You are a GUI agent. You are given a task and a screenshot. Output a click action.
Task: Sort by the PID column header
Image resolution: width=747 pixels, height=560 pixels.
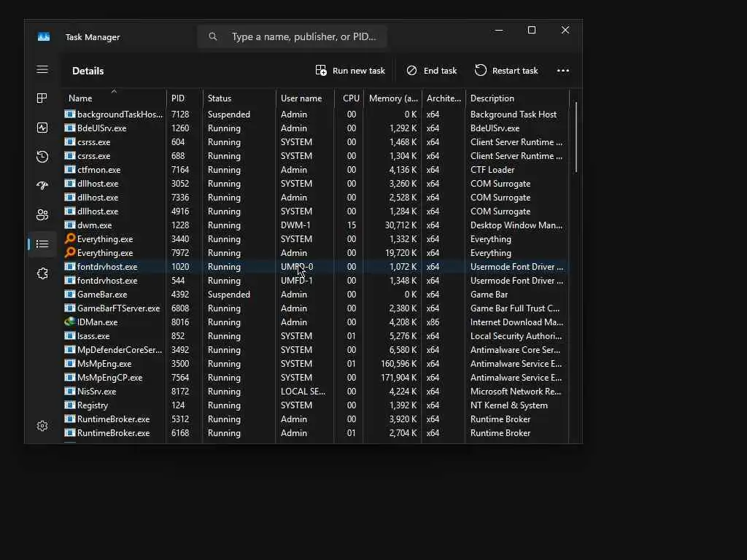pyautogui.click(x=185, y=98)
